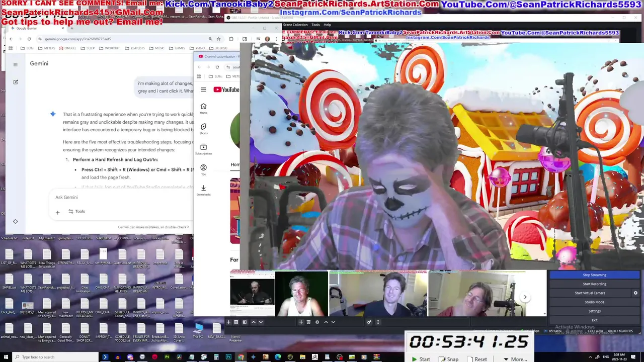Screen dimensions: 644x362
Task: Open the You section in YouTube sidebar
Action: [203, 169]
